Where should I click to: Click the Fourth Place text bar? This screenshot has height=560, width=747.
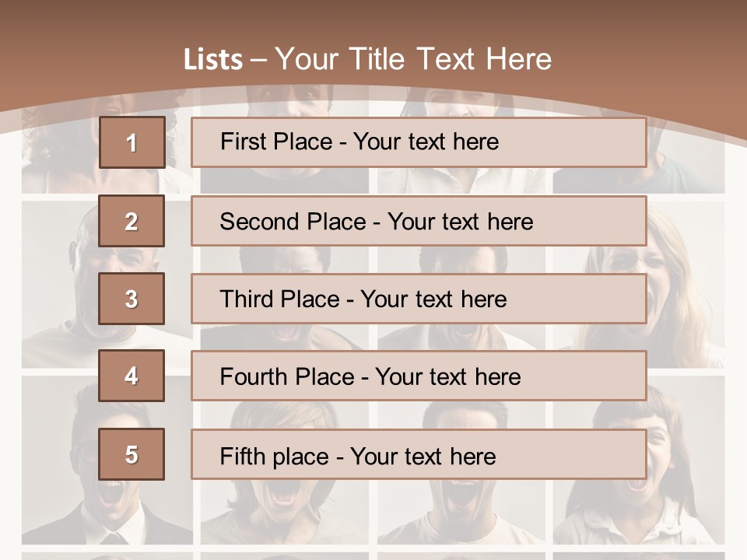[419, 376]
